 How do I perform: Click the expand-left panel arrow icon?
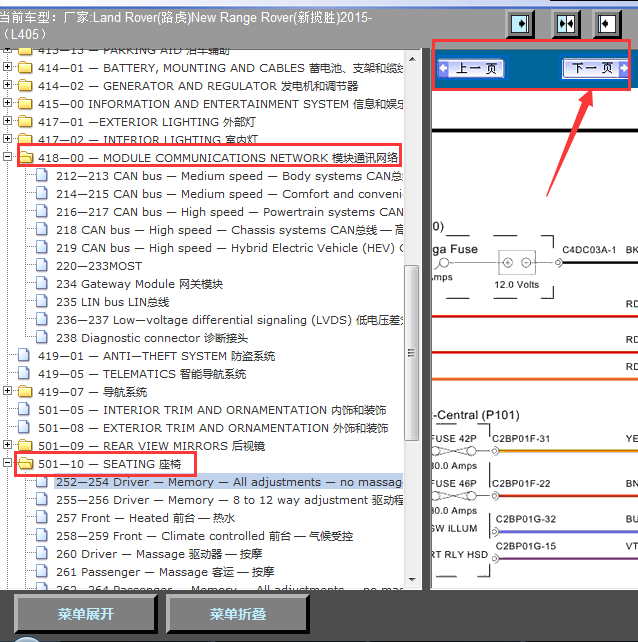click(606, 24)
